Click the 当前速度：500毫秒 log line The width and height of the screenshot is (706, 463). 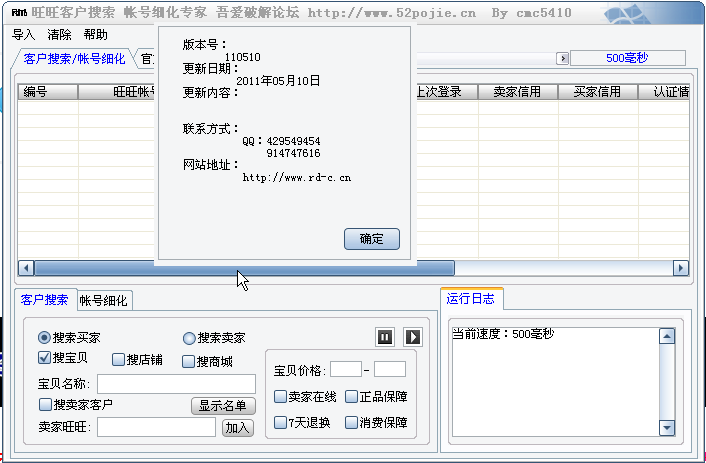click(x=503, y=334)
